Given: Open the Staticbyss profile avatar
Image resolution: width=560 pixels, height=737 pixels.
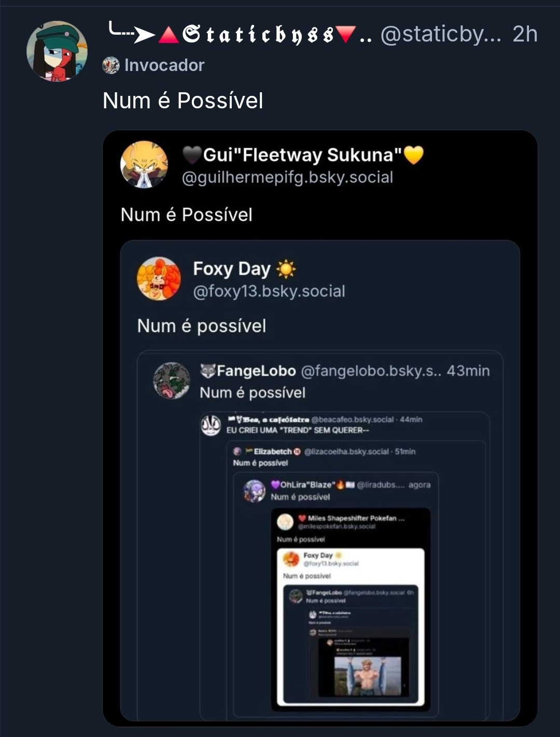Looking at the screenshot, I should (x=57, y=51).
